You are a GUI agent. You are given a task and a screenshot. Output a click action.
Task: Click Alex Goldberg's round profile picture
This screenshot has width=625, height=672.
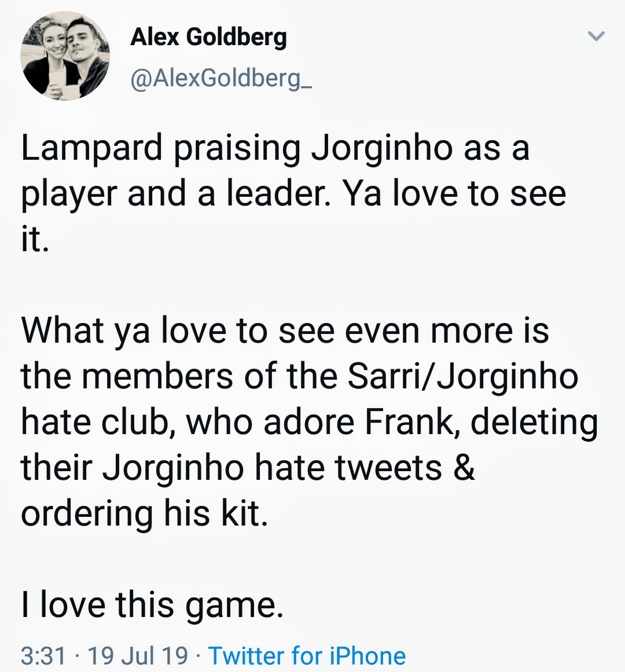65,56
